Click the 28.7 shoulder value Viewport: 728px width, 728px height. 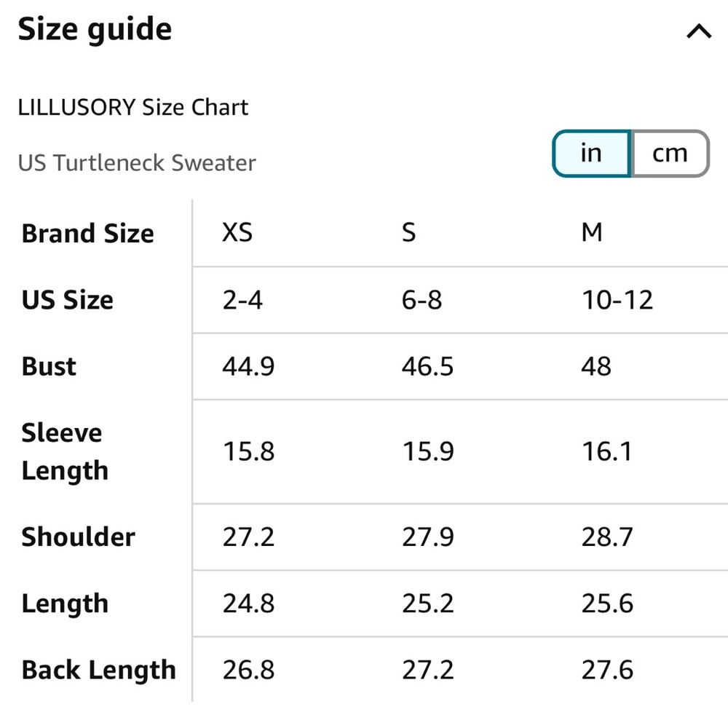607,537
